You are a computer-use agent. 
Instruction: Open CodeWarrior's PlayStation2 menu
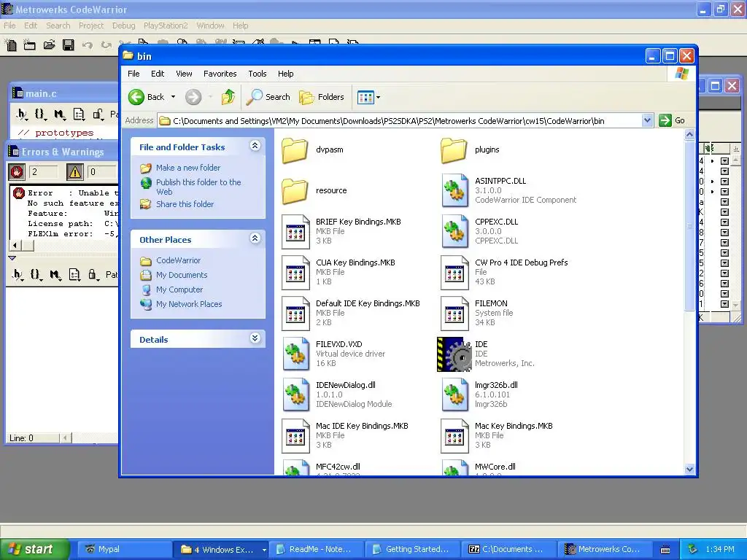point(166,26)
